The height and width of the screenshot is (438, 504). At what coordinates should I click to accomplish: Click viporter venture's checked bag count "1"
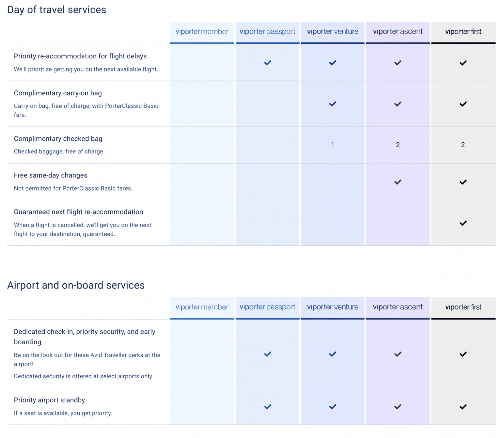332,145
